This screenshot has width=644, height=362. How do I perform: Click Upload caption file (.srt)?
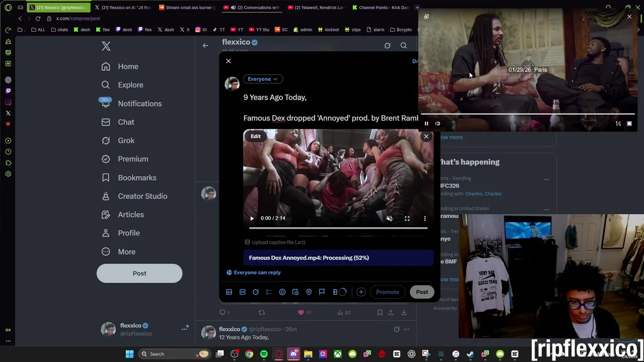275,242
